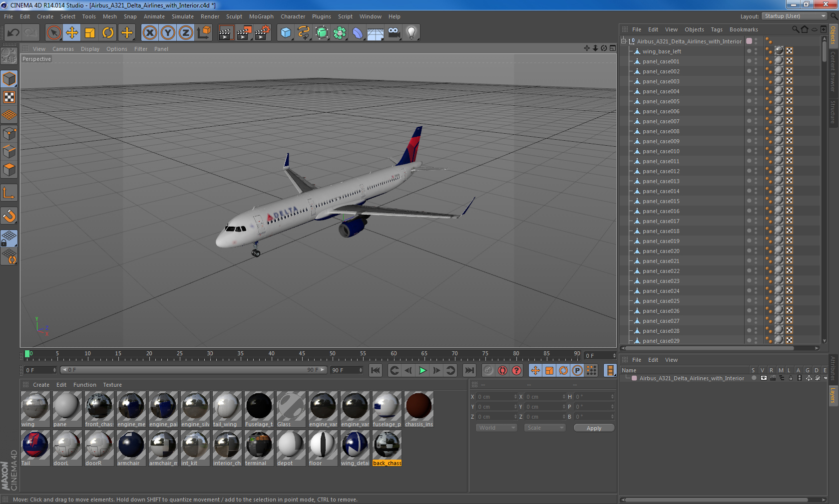Open the MoGraph menu
839x504 pixels.
[261, 16]
